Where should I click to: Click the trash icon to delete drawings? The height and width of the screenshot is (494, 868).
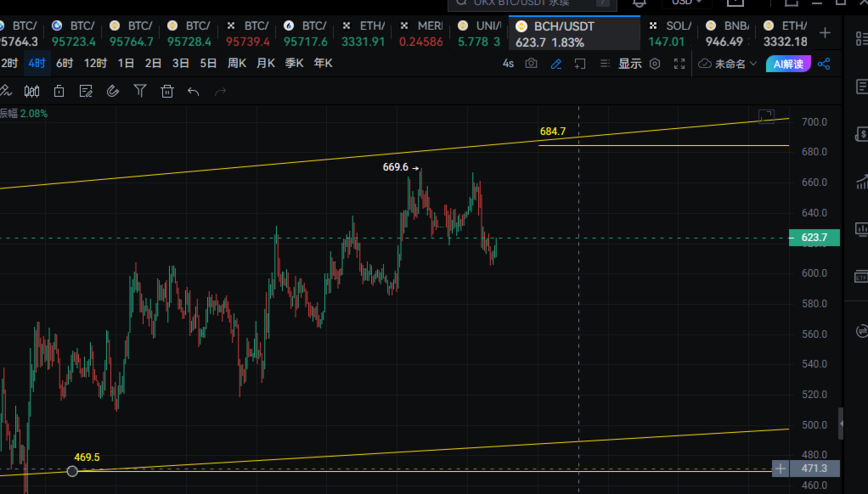[167, 91]
